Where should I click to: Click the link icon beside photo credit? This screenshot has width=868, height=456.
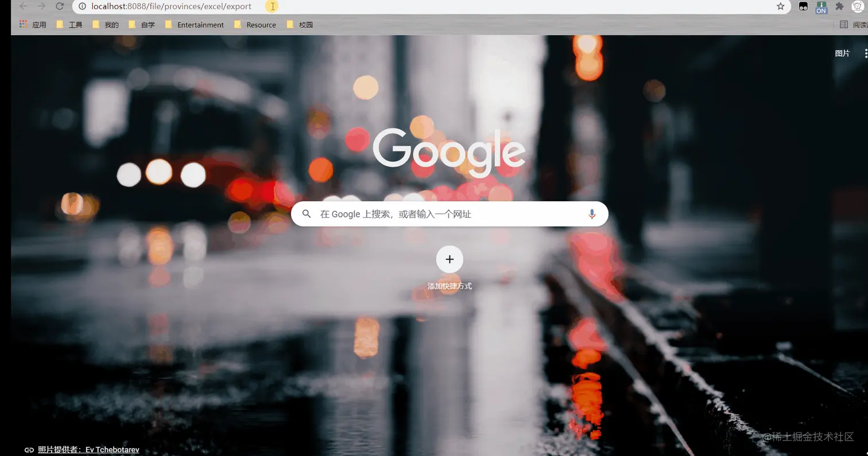[29, 450]
